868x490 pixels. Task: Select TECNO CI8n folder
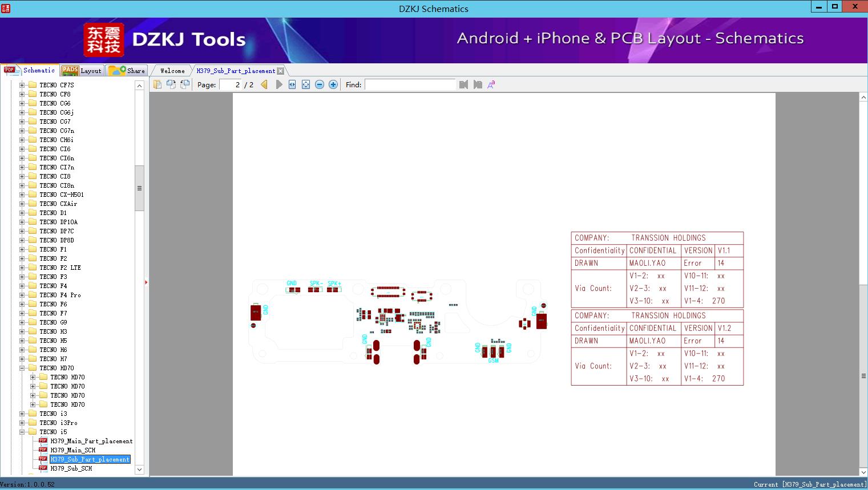click(56, 185)
